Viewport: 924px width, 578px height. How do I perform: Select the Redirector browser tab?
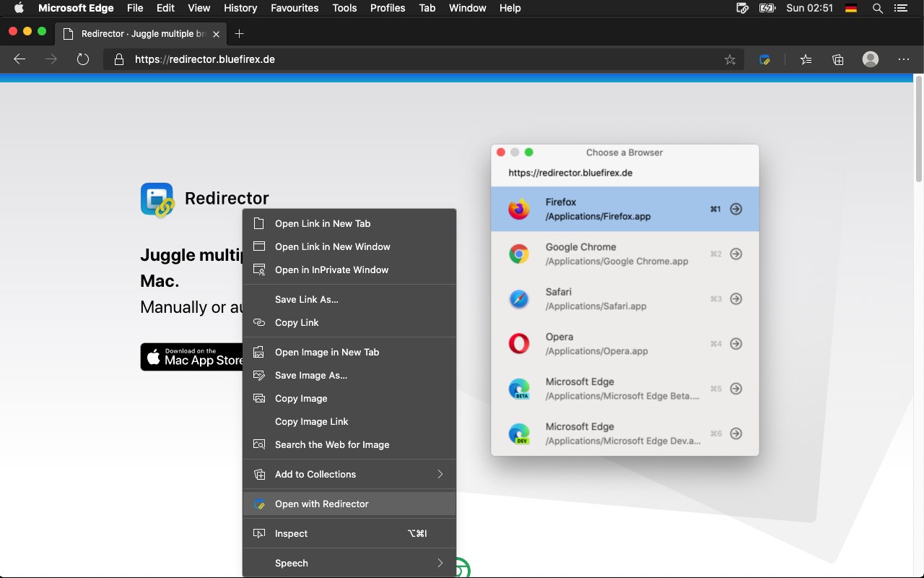141,34
